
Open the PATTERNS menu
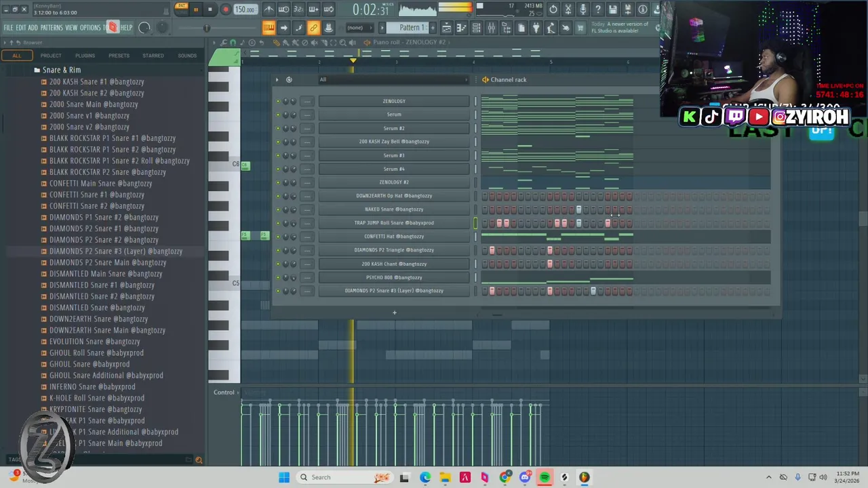pyautogui.click(x=52, y=28)
